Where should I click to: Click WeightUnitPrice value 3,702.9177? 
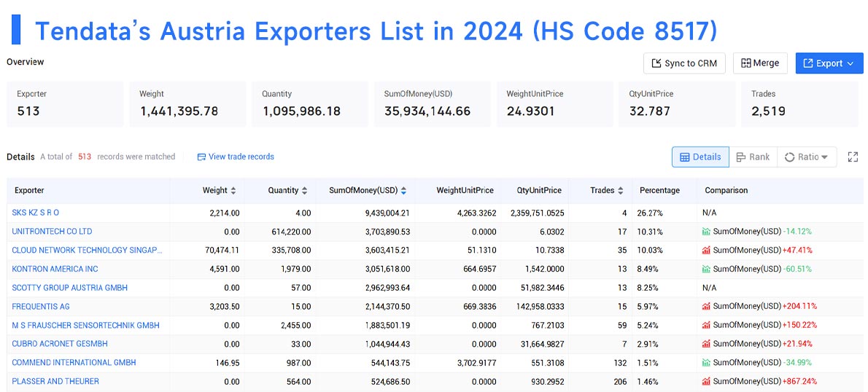pyautogui.click(x=475, y=363)
